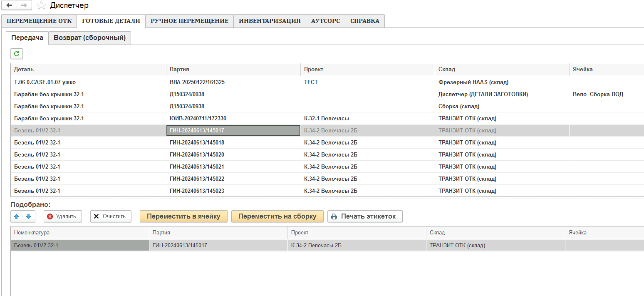The image size is (644, 296).
Task: Switch to the АУТСОРС tab
Action: pyautogui.click(x=325, y=21)
